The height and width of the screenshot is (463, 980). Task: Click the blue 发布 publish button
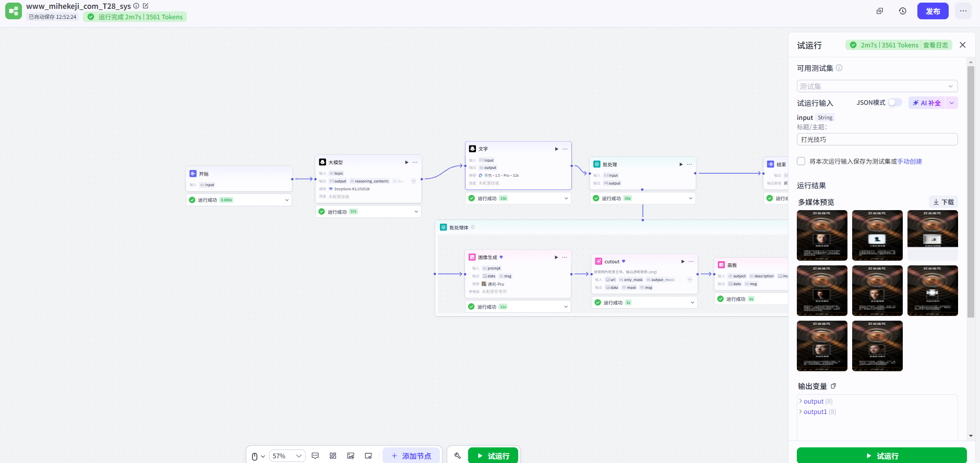933,11
